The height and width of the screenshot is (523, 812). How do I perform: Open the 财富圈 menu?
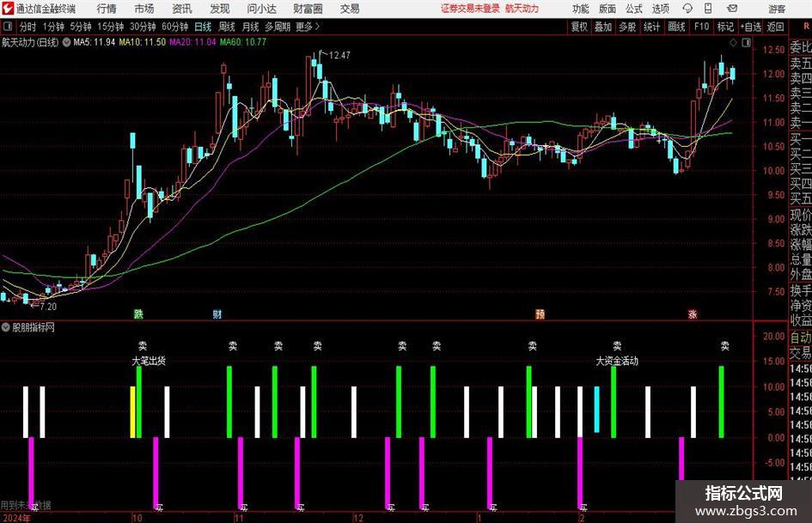coord(308,9)
